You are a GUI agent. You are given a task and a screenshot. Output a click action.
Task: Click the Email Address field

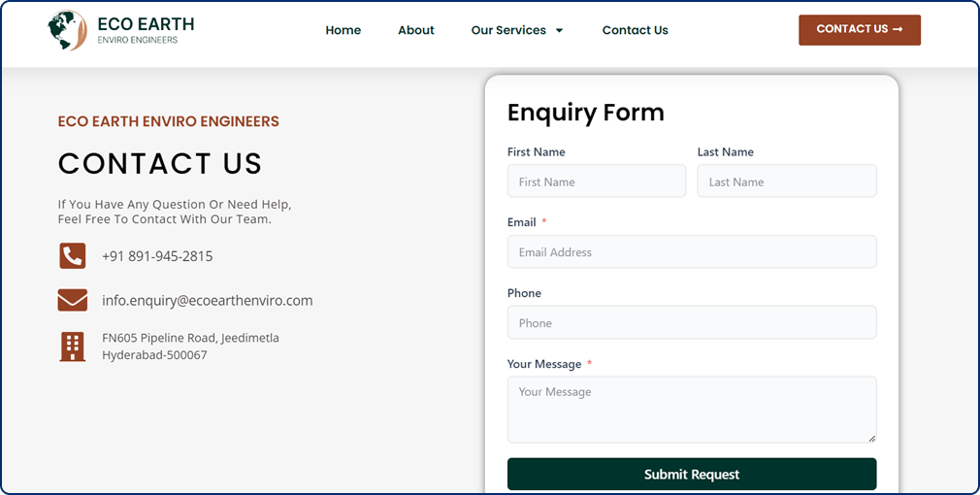pyautogui.click(x=692, y=252)
